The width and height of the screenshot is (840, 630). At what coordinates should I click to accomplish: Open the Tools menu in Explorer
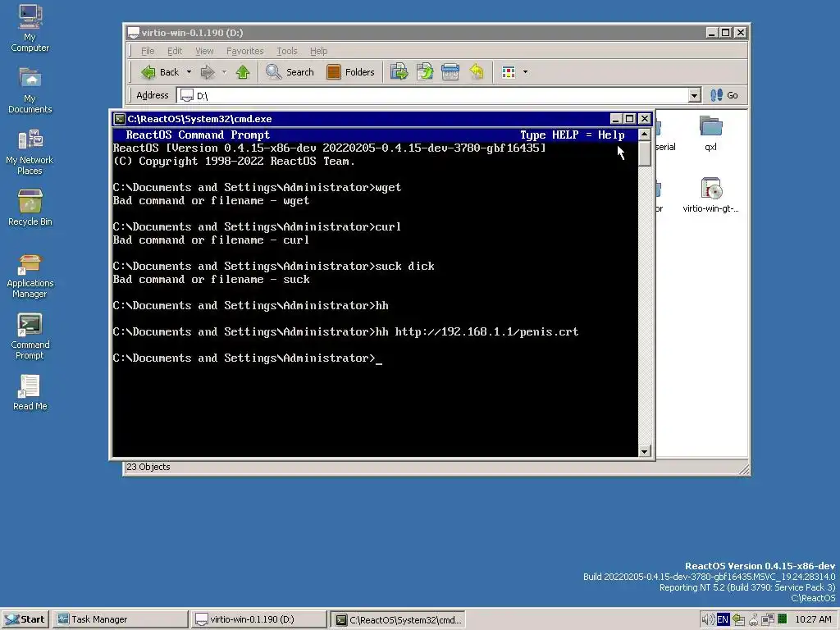coord(286,51)
